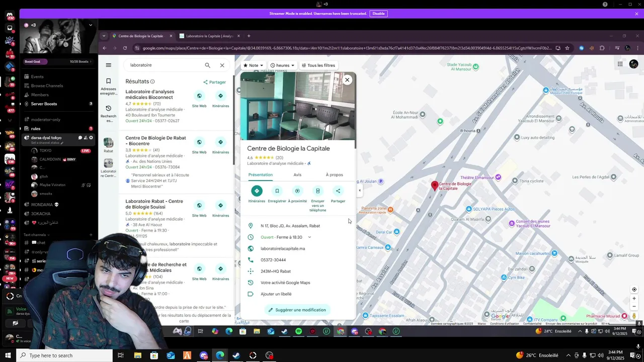Open the Note filter dropdown
644x362 pixels.
click(x=253, y=65)
